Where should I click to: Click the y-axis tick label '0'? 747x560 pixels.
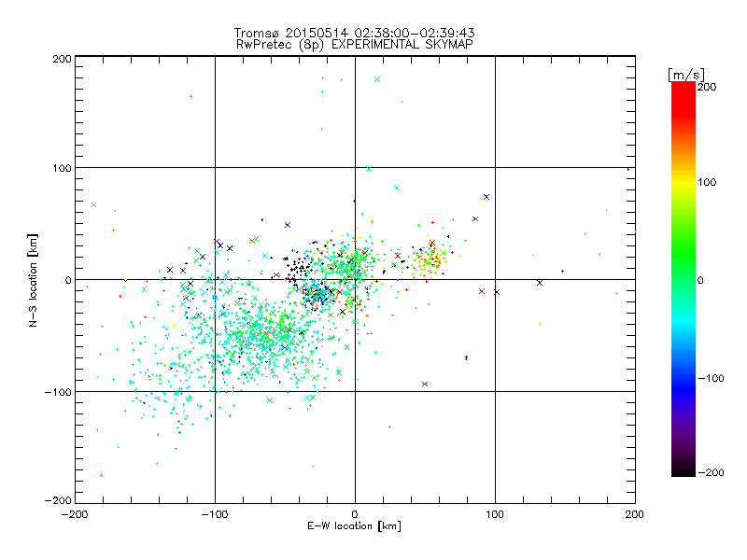(x=68, y=280)
